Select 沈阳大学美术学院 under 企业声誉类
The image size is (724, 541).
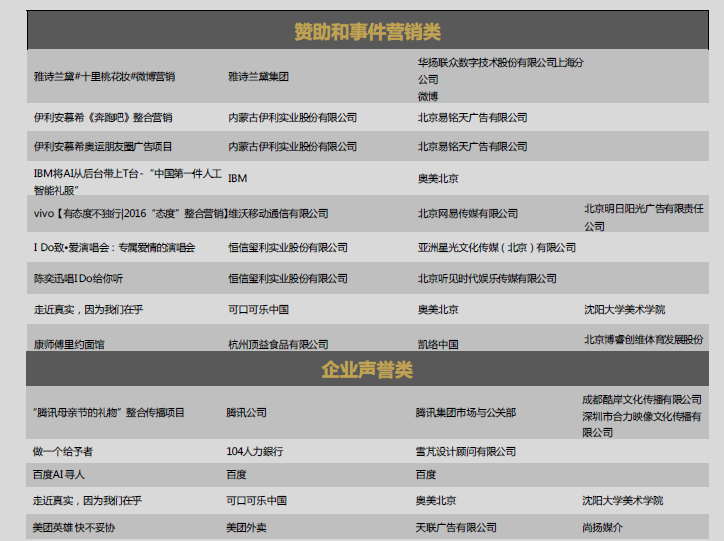coord(622,501)
